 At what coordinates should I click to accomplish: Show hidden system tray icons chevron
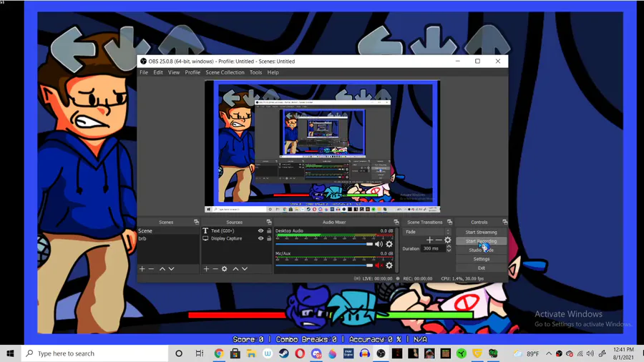pyautogui.click(x=549, y=353)
